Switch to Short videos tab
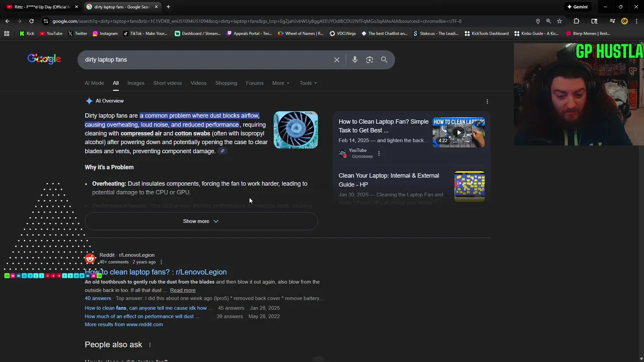 pyautogui.click(x=168, y=83)
